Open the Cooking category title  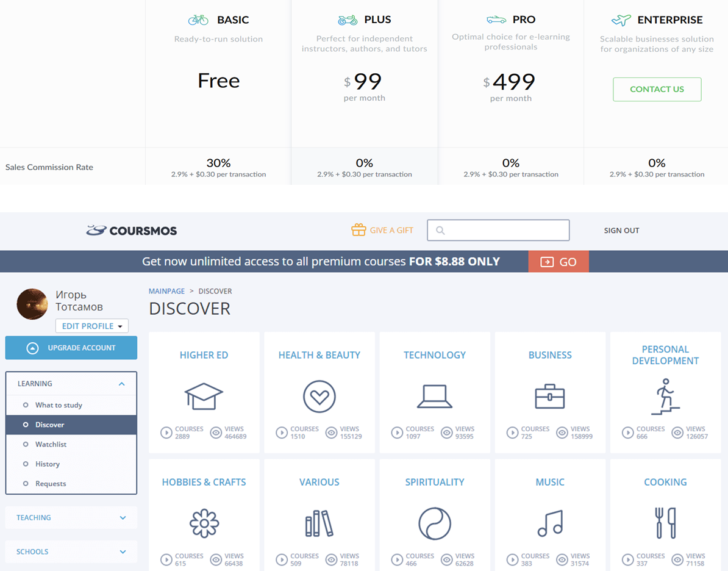(665, 483)
